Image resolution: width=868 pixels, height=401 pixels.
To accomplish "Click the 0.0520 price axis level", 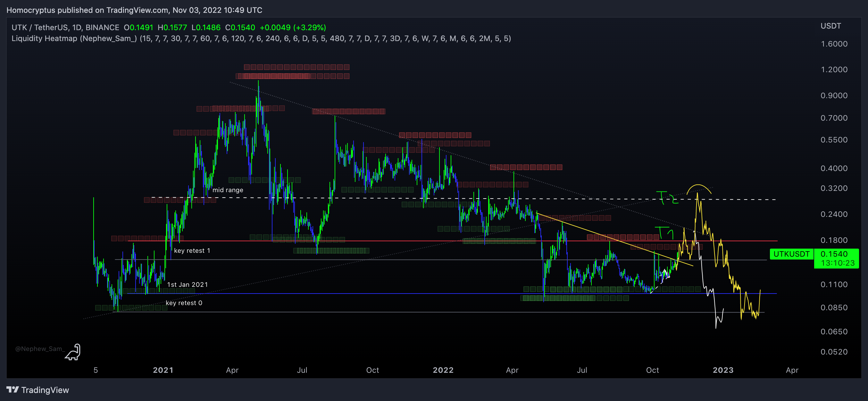I will pyautogui.click(x=834, y=352).
